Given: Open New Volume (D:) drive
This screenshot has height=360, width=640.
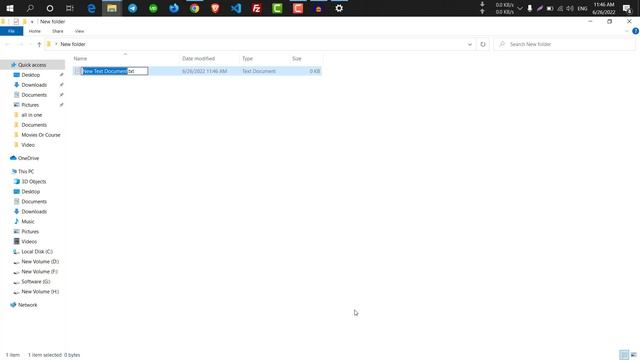Looking at the screenshot, I should click(x=40, y=262).
